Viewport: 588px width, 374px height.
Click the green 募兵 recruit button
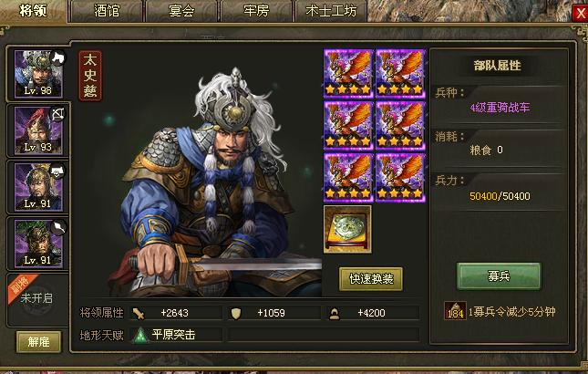[499, 276]
